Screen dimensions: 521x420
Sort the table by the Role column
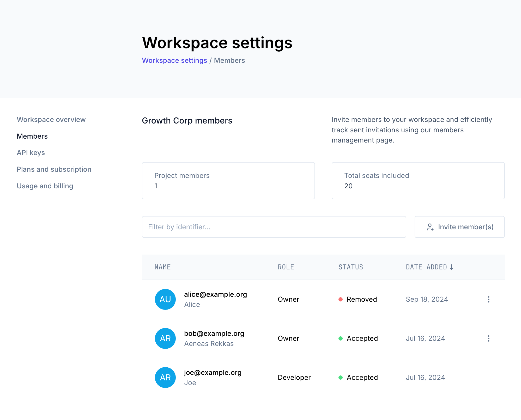[286, 267]
